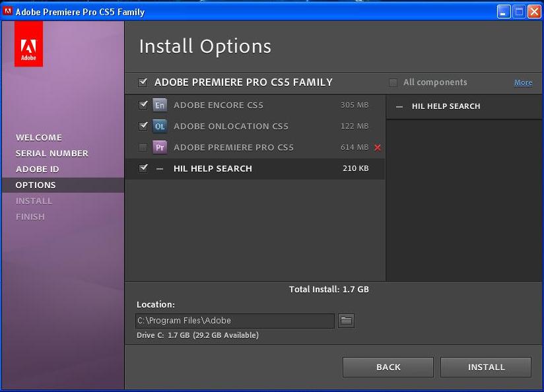This screenshot has width=544, height=392.
Task: Click the 614 MB size value
Action: point(355,147)
